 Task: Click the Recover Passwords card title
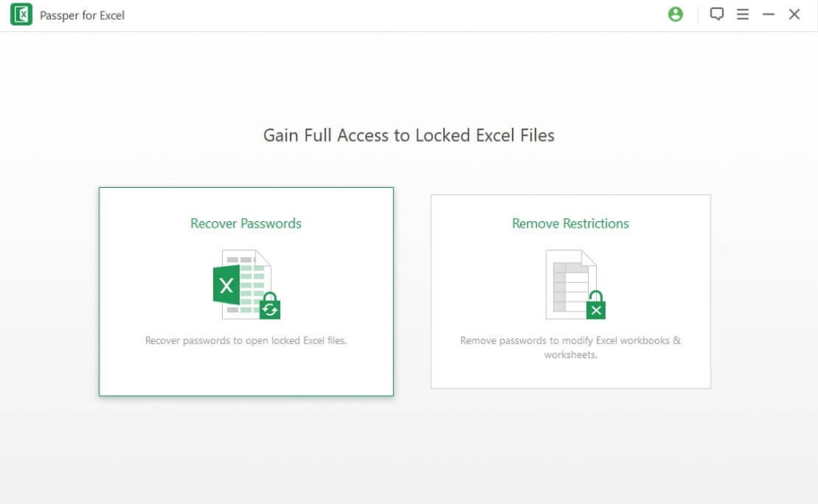(x=245, y=224)
